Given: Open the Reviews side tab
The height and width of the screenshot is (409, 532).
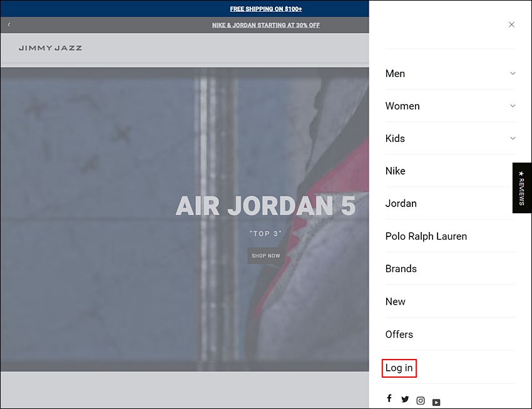Looking at the screenshot, I should click(522, 188).
